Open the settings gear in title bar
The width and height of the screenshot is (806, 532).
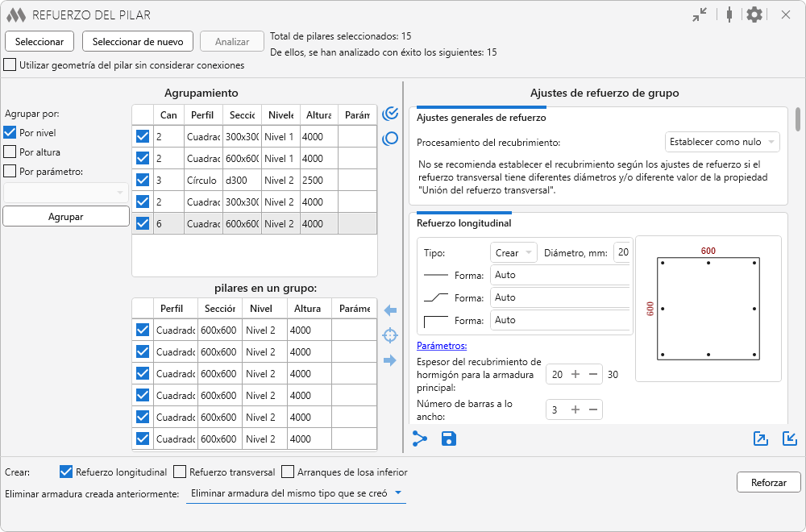pos(754,15)
